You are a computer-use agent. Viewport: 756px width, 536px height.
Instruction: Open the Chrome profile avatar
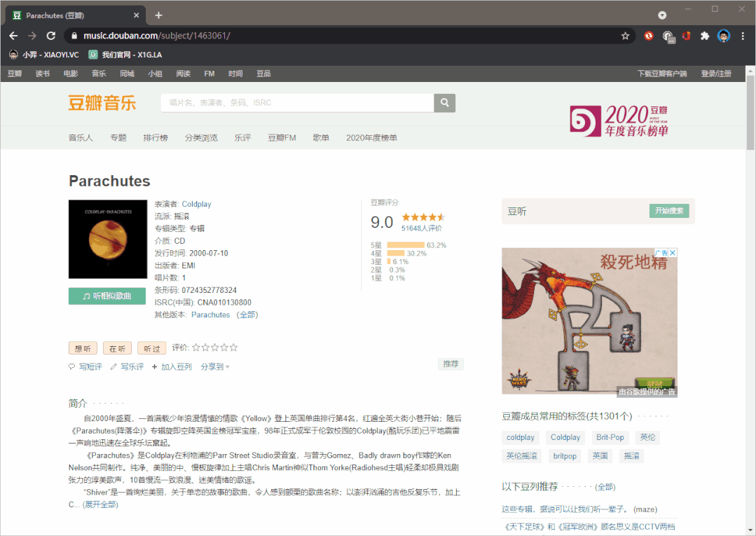coord(724,36)
